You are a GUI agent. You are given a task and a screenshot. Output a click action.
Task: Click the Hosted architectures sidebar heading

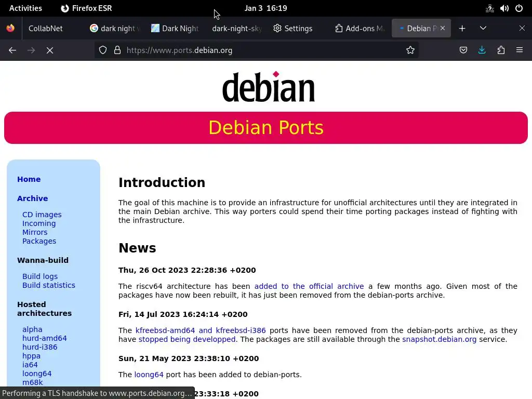pyautogui.click(x=45, y=309)
